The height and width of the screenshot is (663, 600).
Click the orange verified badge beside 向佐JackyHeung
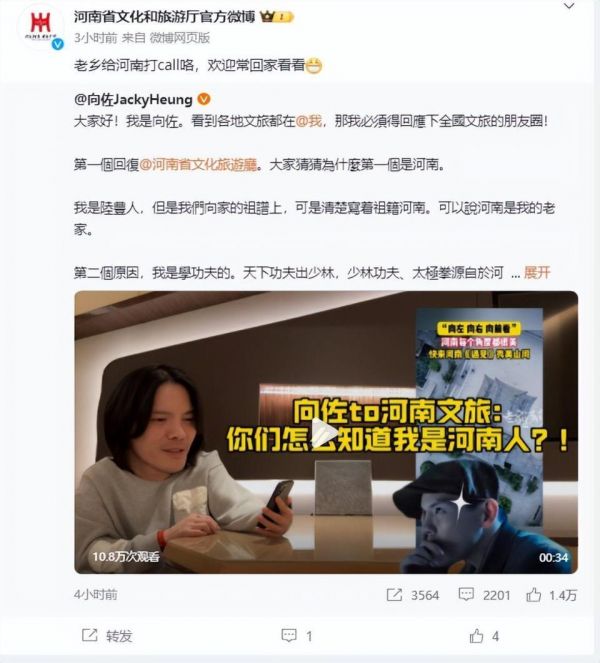coord(204,99)
